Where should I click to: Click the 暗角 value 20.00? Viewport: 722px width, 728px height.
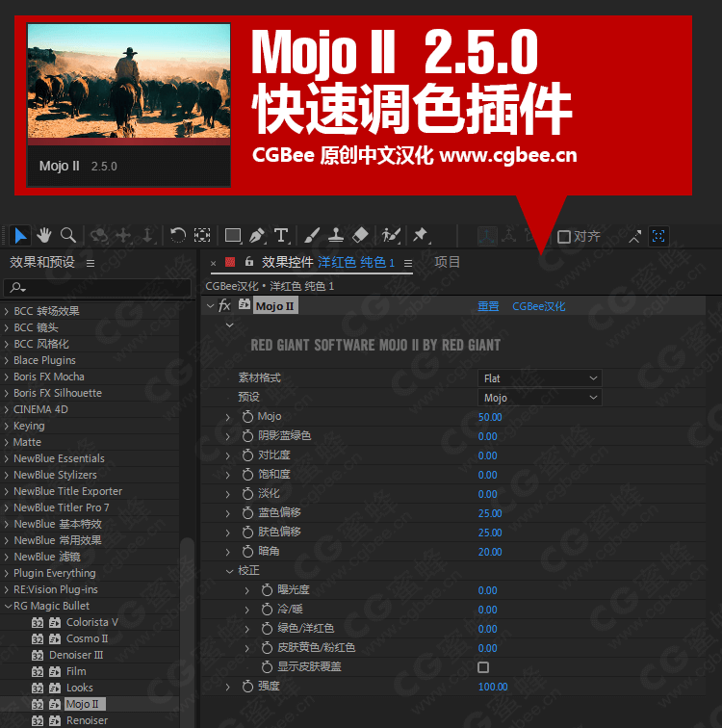click(490, 552)
